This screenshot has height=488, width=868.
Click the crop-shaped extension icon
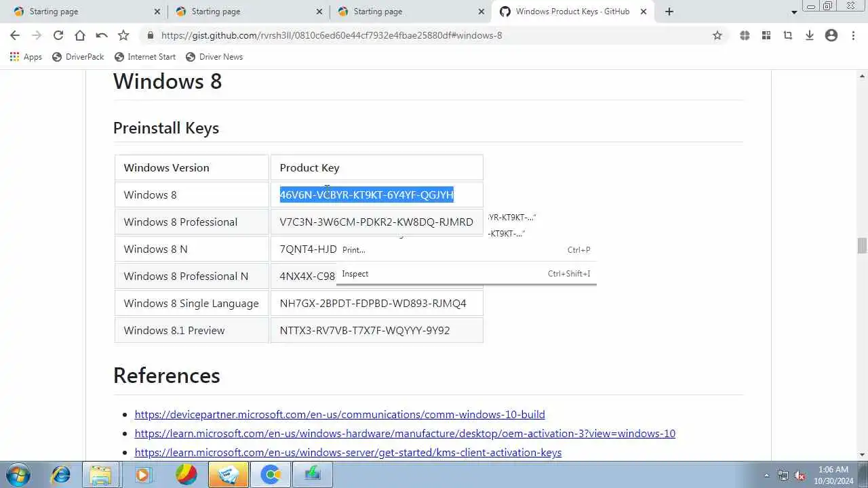pos(788,35)
